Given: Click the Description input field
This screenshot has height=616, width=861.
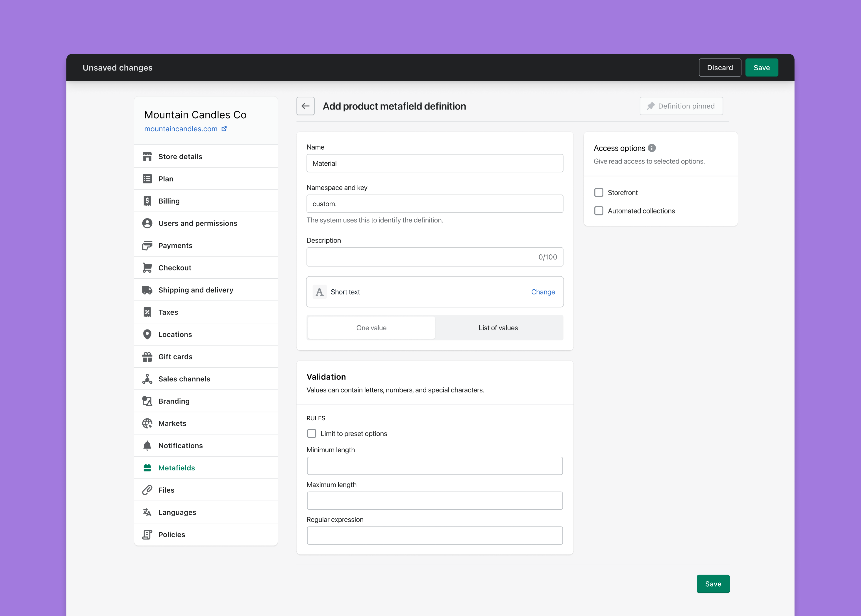Looking at the screenshot, I should click(434, 257).
